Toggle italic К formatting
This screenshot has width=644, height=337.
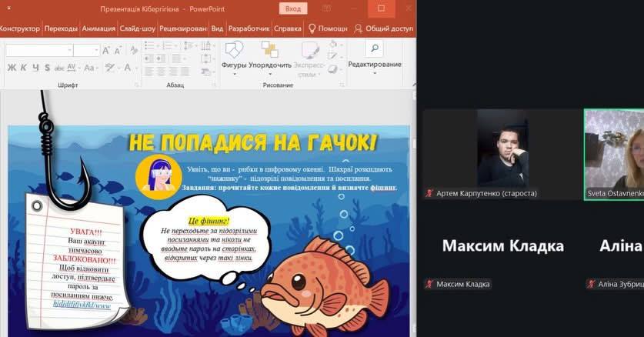click(x=24, y=68)
